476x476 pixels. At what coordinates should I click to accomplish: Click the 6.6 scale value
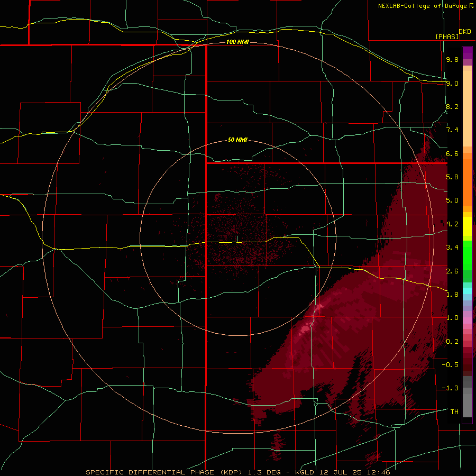tap(452, 153)
